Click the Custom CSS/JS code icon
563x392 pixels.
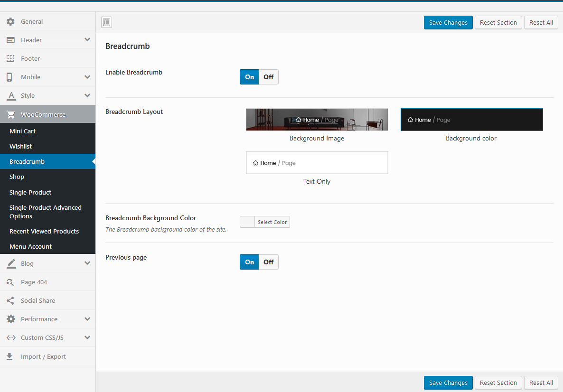[11, 338]
